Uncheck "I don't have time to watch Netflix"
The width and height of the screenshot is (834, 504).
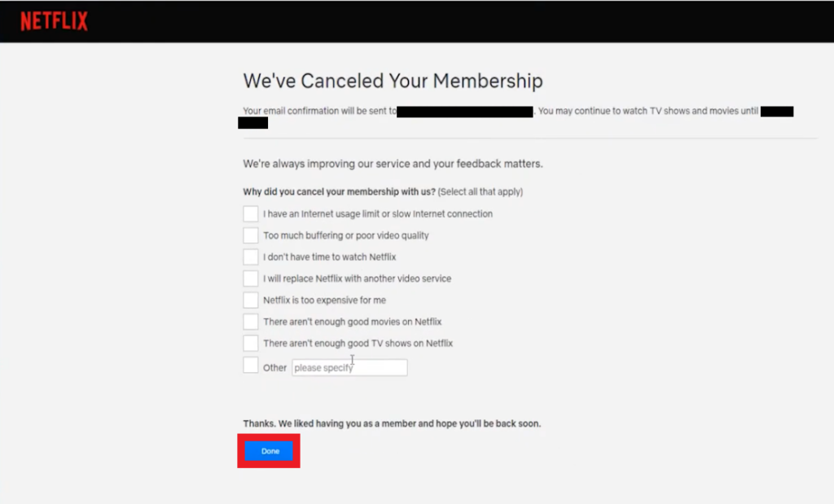coord(251,256)
